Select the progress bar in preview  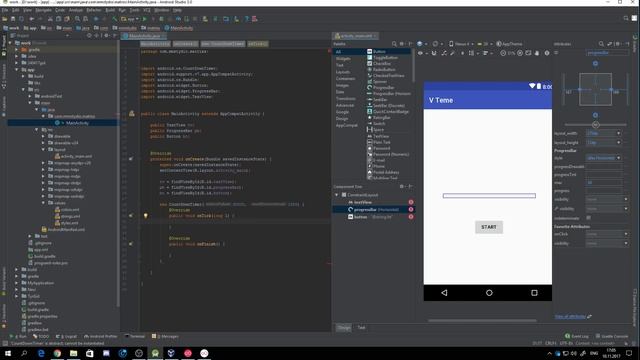point(489,196)
